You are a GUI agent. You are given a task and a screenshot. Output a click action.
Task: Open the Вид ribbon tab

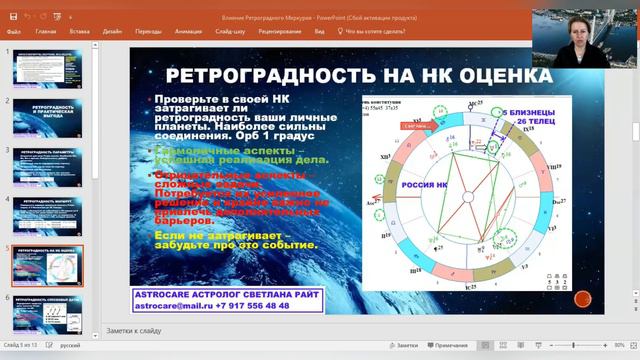[x=320, y=31]
